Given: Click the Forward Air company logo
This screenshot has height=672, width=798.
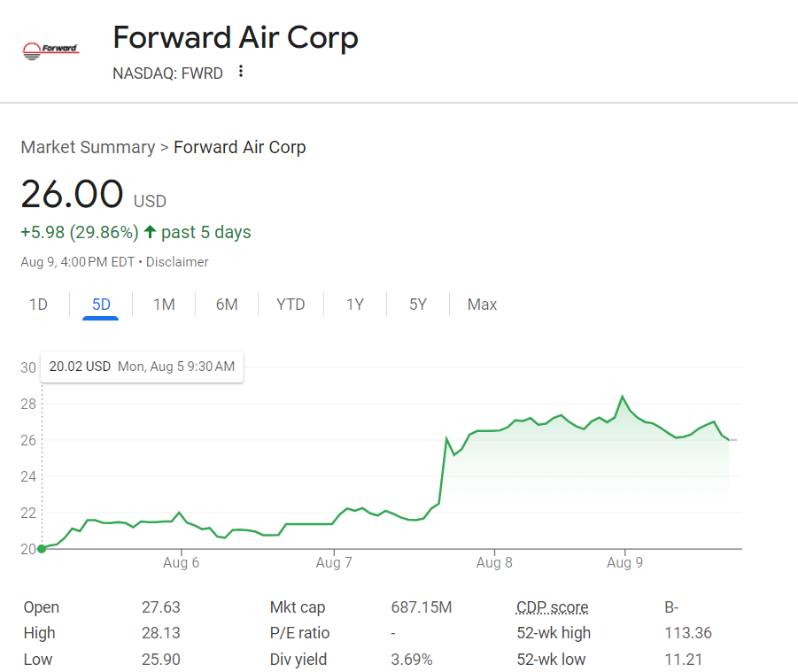Looking at the screenshot, I should click(50, 50).
